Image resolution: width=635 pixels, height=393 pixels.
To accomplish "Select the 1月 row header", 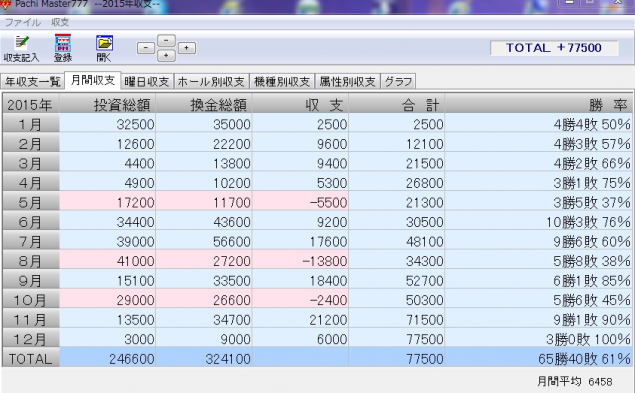I will (31, 124).
